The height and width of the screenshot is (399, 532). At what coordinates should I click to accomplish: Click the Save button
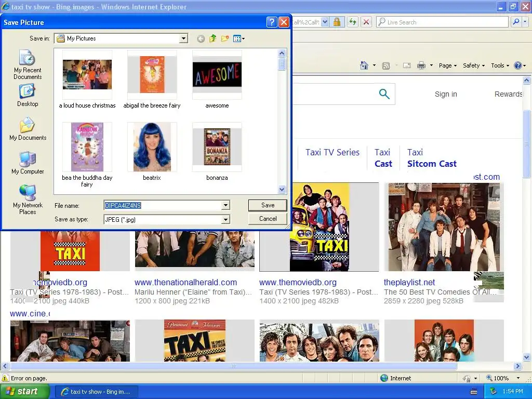point(268,205)
